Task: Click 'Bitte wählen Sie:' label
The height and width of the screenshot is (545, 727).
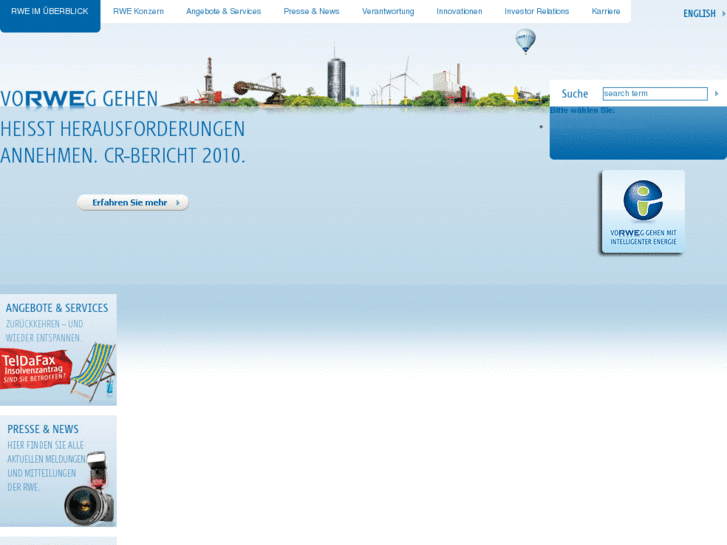Action: pyautogui.click(x=582, y=110)
